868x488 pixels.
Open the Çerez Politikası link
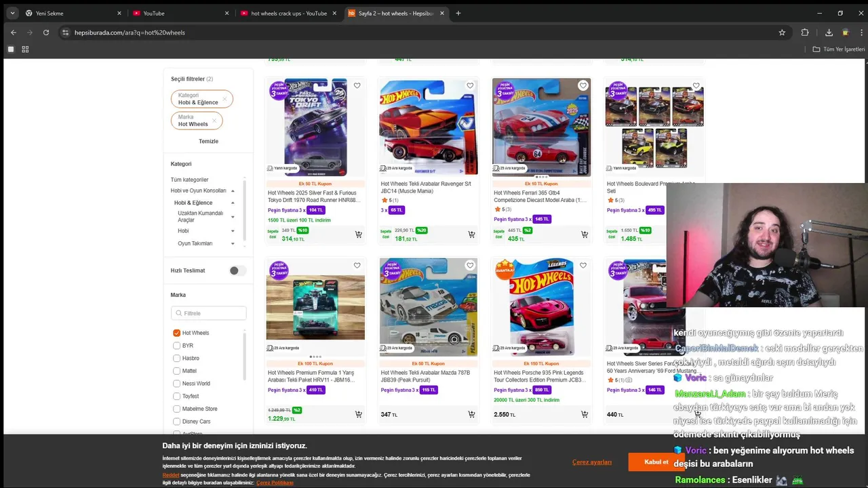275,483
